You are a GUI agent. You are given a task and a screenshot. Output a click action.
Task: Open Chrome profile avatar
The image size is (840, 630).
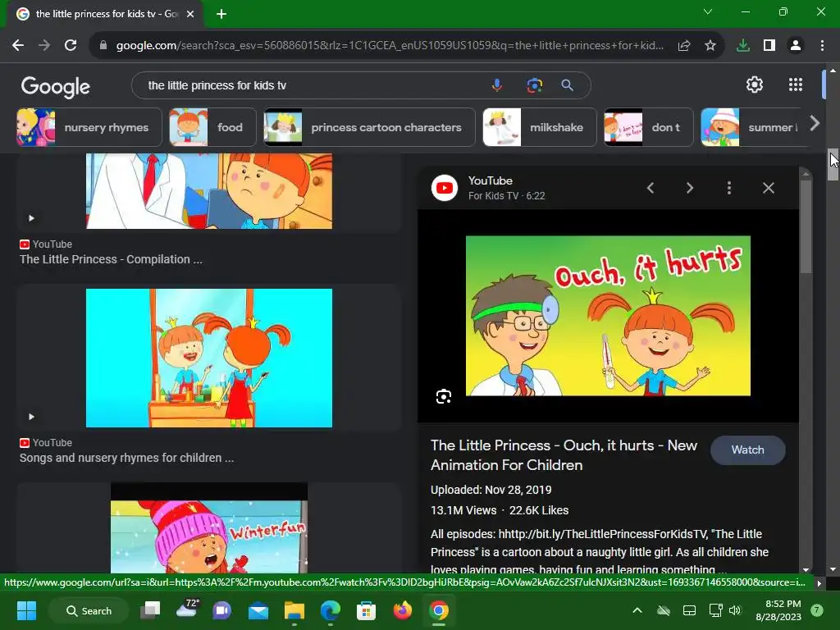pos(796,46)
